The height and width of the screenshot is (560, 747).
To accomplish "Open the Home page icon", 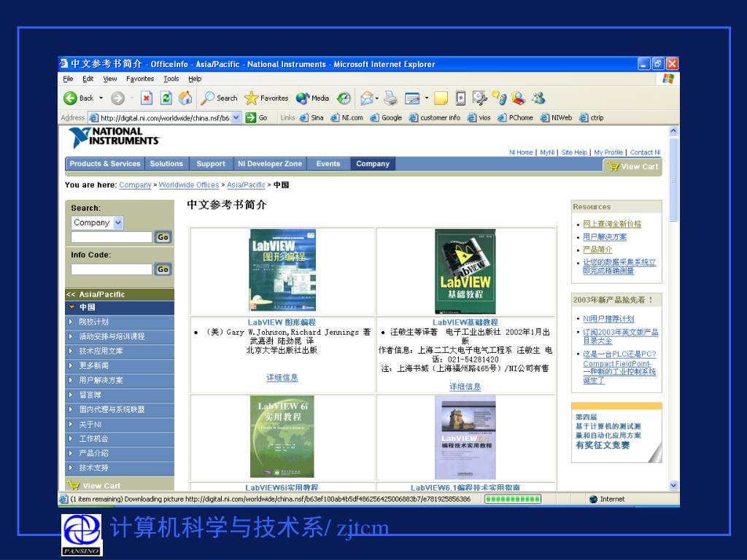I will coord(185,98).
